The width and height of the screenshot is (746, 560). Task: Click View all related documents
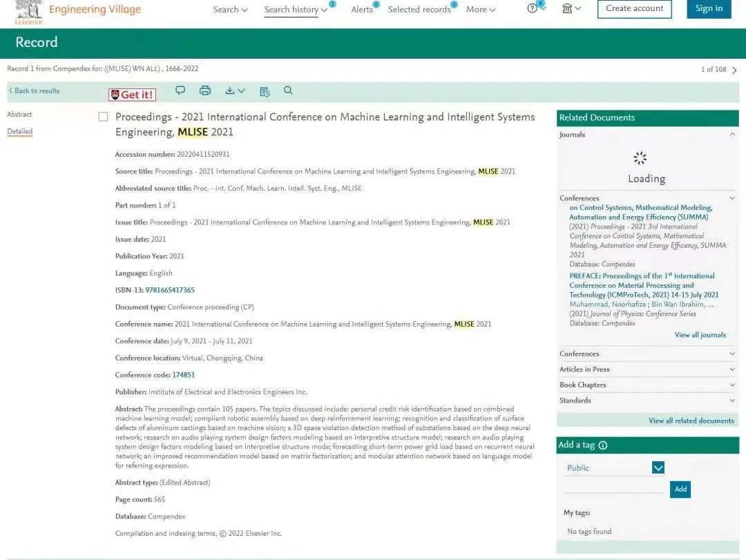pyautogui.click(x=691, y=421)
